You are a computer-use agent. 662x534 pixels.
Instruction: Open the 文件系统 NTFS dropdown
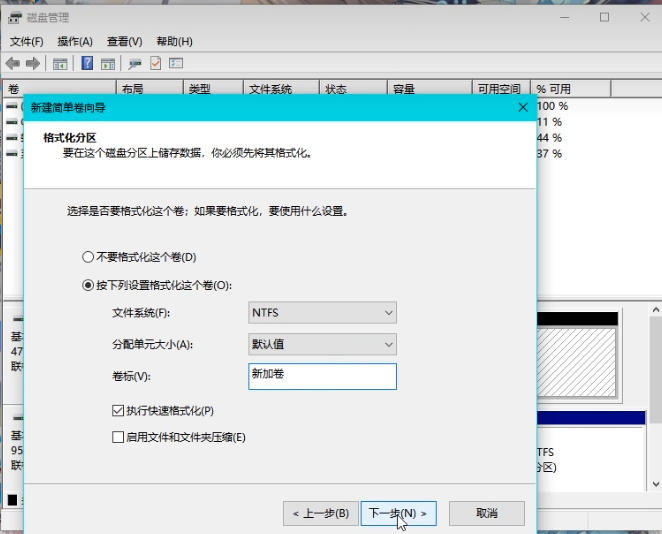322,313
